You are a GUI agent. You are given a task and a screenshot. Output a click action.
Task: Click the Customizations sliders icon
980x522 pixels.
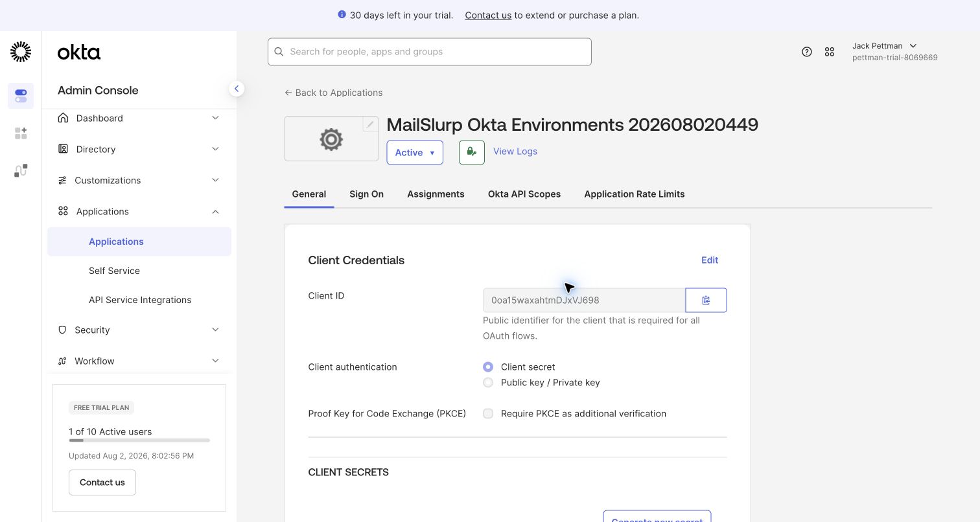click(x=62, y=180)
